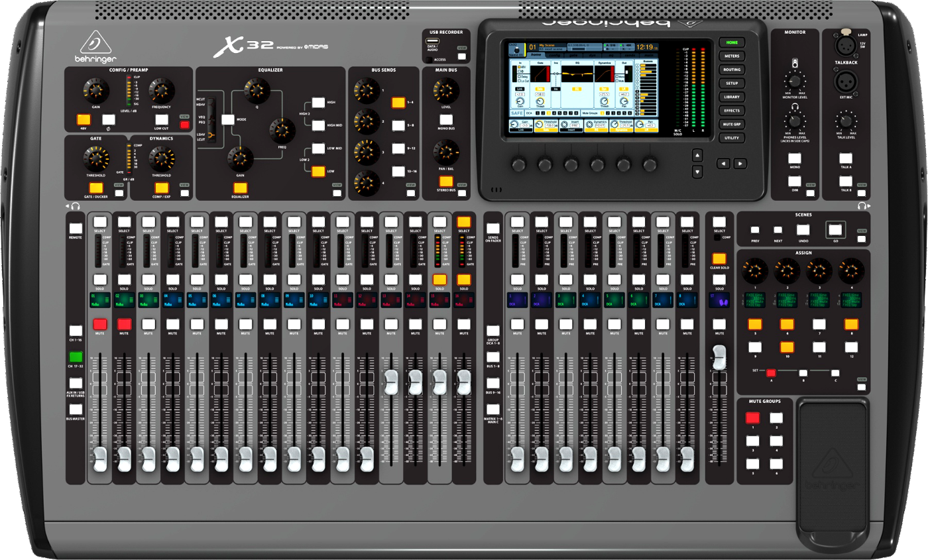Open the MUTE GRP screen
This screenshot has width=928, height=560.
click(x=732, y=124)
